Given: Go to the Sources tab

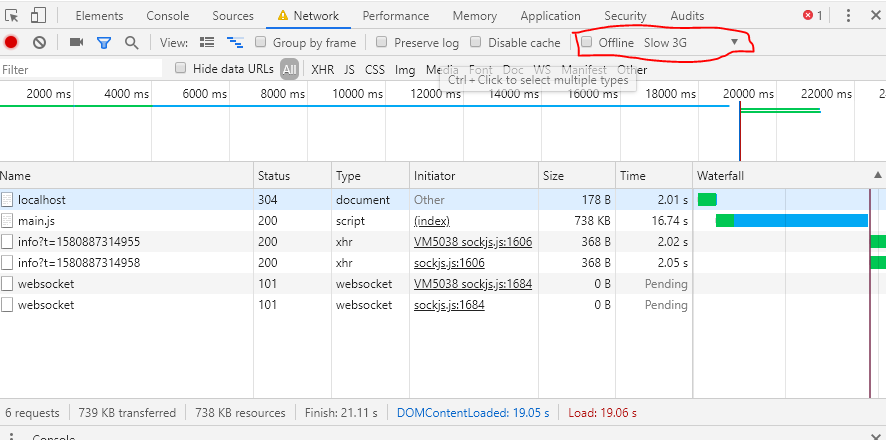Looking at the screenshot, I should [233, 16].
